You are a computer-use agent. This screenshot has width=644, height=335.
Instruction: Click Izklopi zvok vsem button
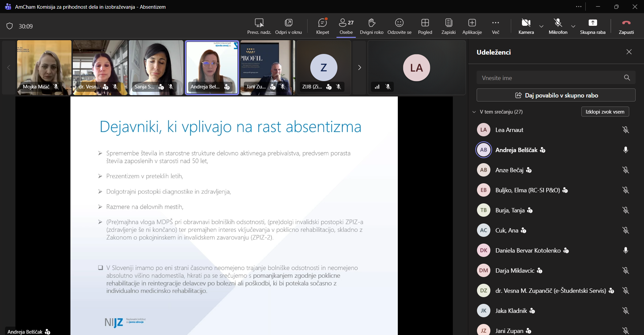coord(605,112)
